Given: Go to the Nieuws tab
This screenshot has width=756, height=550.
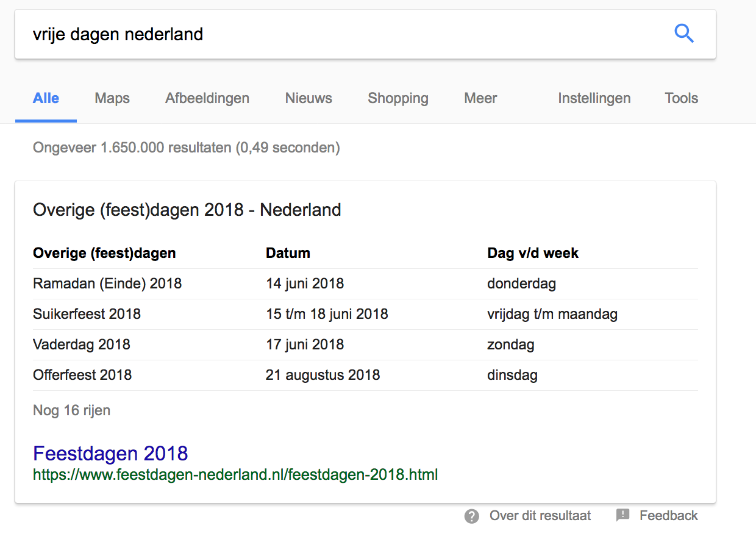Looking at the screenshot, I should (308, 98).
